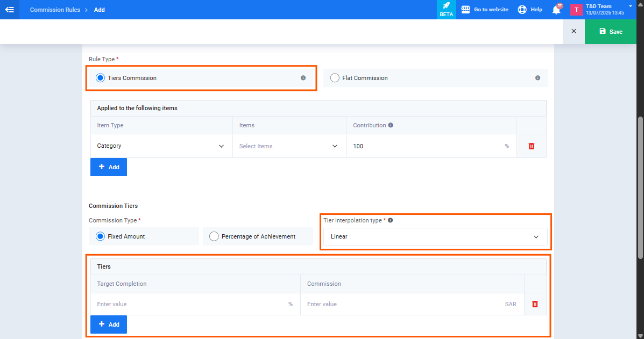Add a new tier row

click(109, 324)
